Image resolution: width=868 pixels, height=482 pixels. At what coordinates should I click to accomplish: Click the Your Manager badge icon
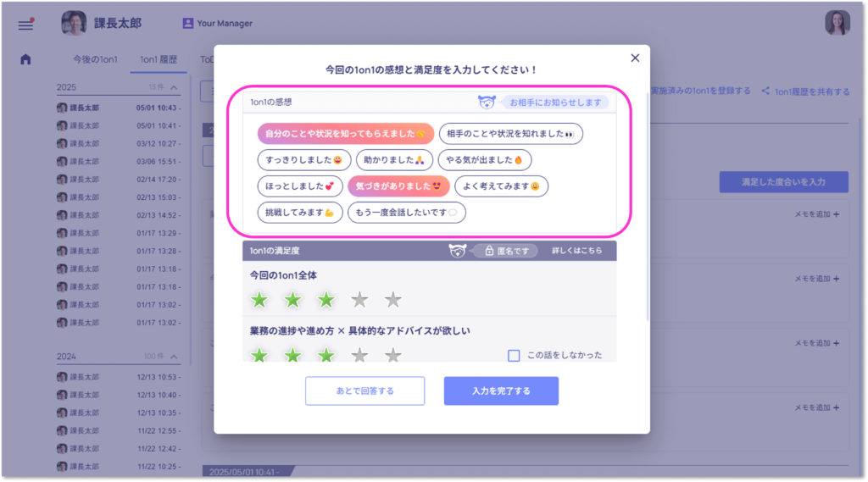point(187,23)
